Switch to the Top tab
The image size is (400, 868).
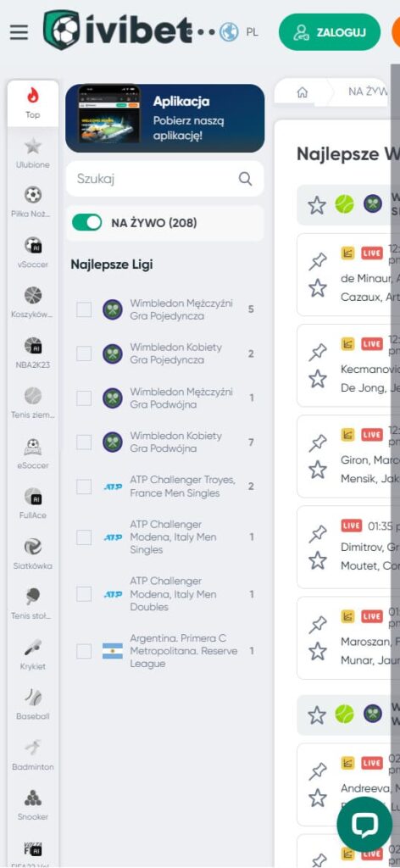33,103
